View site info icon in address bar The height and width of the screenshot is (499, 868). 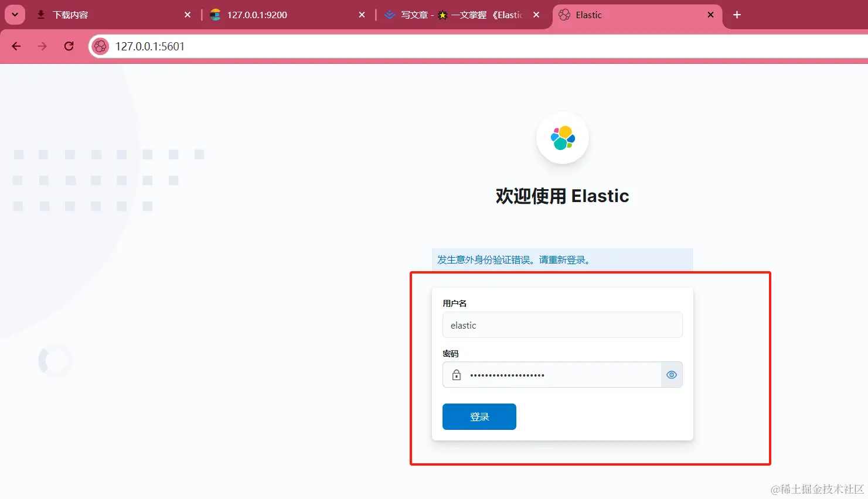point(101,46)
